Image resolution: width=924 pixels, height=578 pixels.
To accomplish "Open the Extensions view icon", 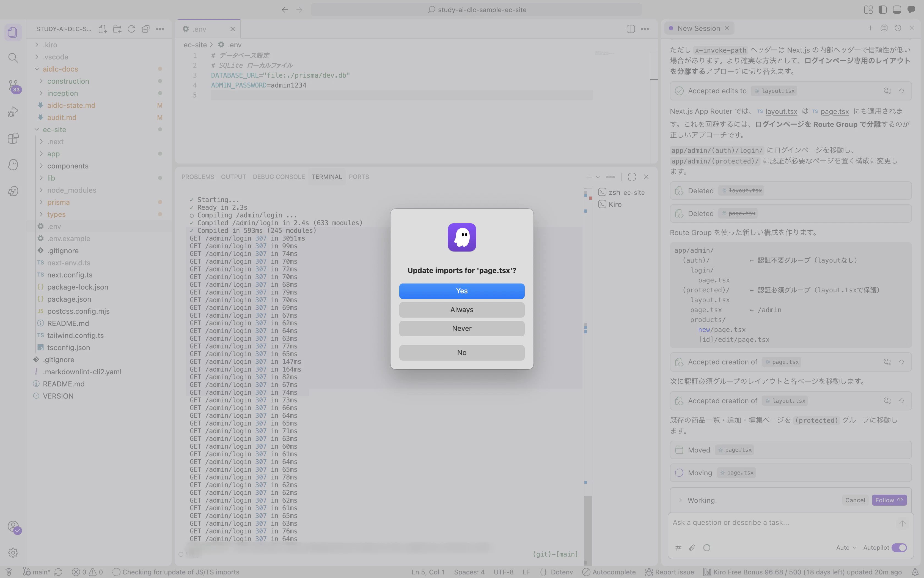I will [x=13, y=138].
